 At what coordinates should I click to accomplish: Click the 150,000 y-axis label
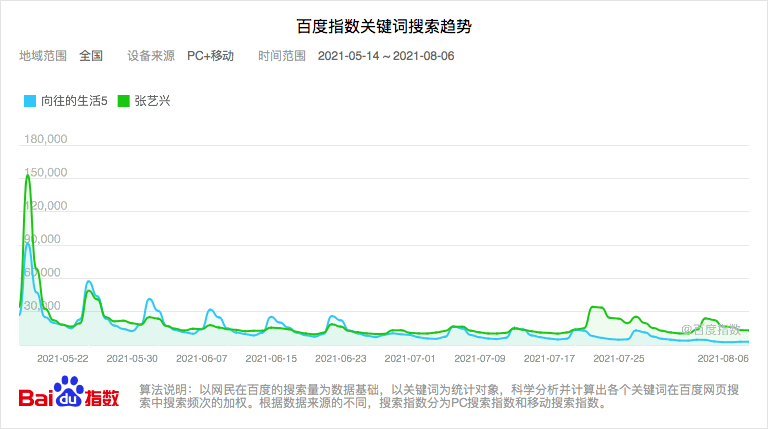click(46, 172)
